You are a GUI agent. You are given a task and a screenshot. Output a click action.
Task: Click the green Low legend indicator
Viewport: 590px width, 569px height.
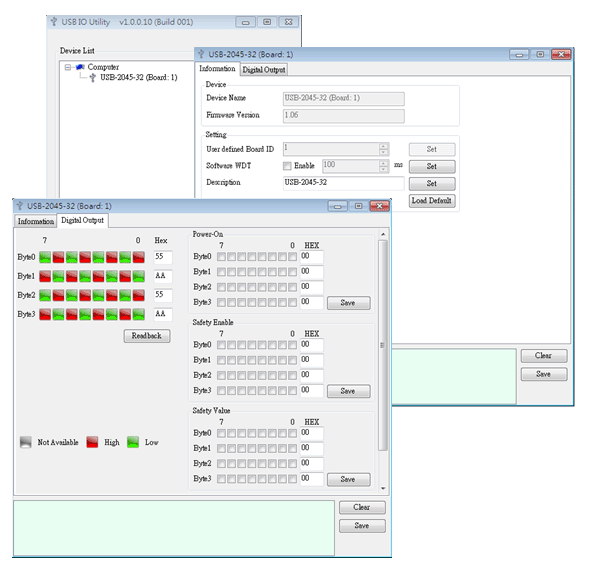pos(133,442)
